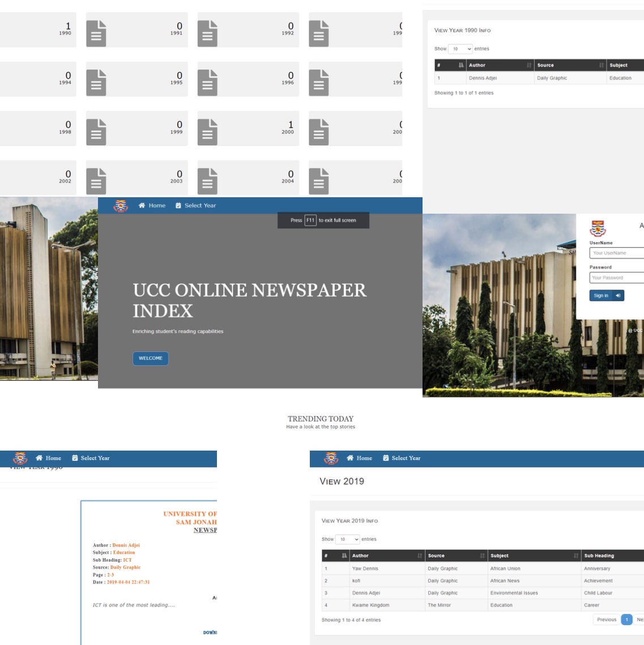Open Select Year in the article page navbar
The width and height of the screenshot is (644, 645).
(x=91, y=458)
